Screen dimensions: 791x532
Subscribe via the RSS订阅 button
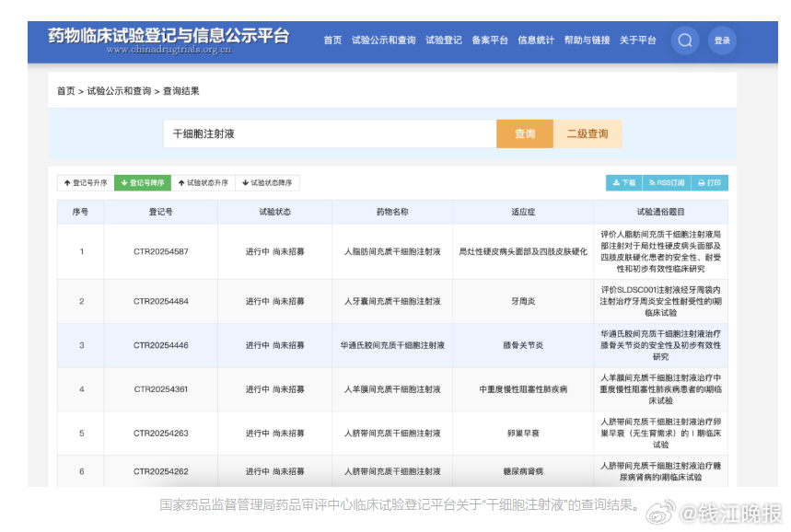[665, 183]
